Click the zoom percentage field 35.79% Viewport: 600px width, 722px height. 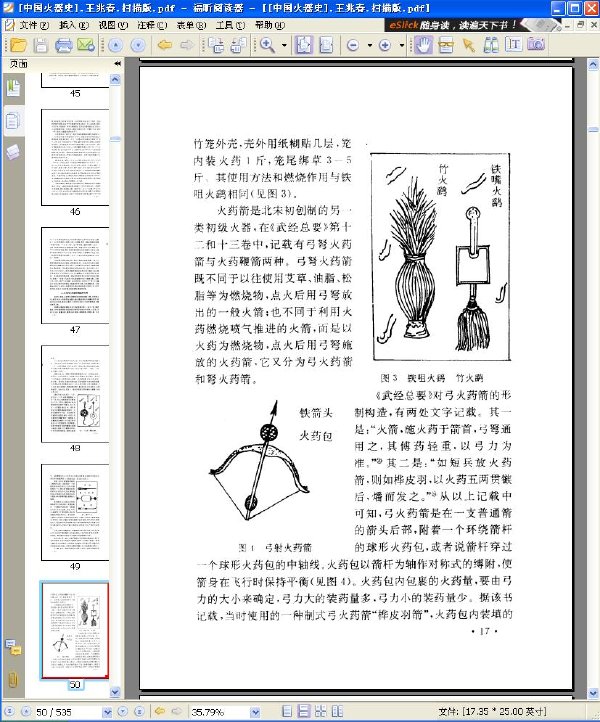[220, 712]
